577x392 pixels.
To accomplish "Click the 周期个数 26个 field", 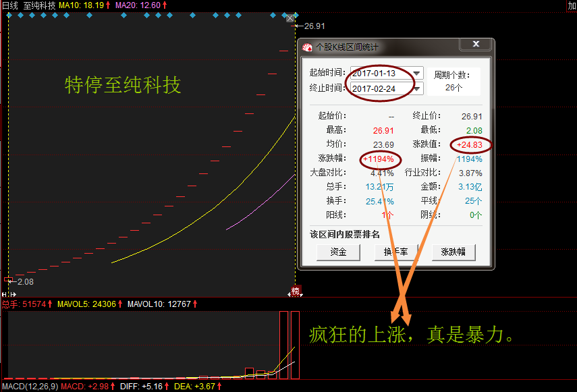I will click(x=454, y=81).
